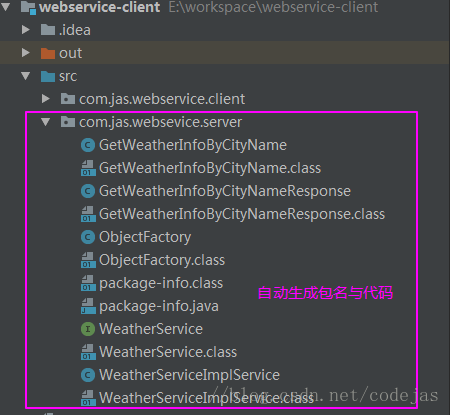The width and height of the screenshot is (450, 415).
Task: Click the binary icon beside ObjectFactory.class
Action: 88,260
